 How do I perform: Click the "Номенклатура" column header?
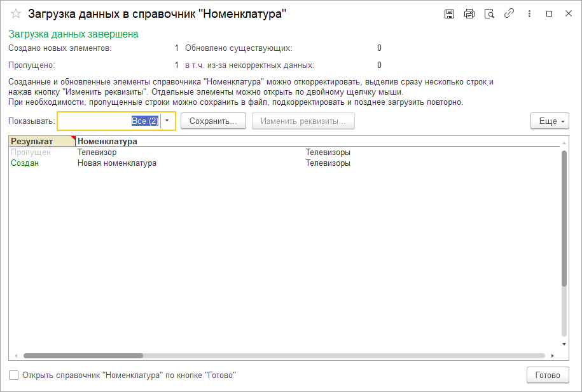(x=107, y=141)
